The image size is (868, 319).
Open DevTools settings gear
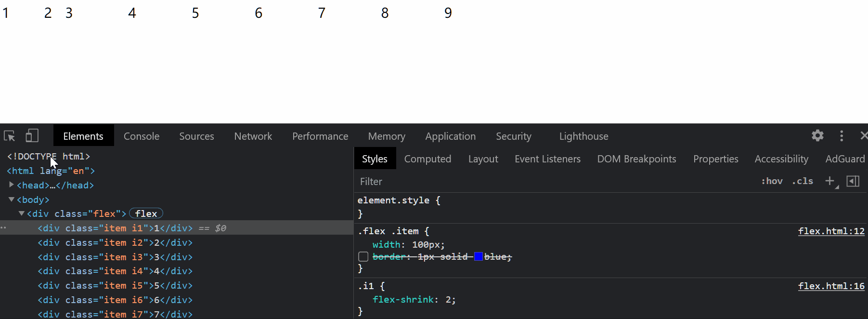pyautogui.click(x=817, y=136)
